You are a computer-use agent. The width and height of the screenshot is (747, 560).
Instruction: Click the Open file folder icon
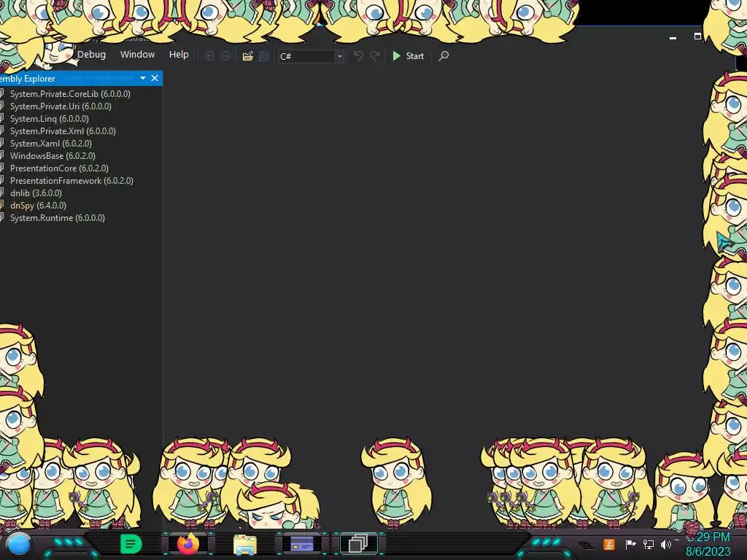click(x=248, y=56)
